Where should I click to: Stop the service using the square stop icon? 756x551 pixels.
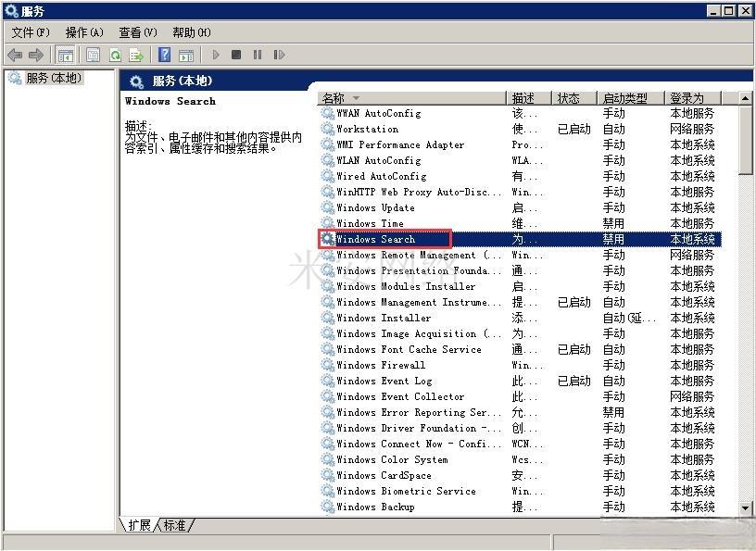tap(236, 55)
